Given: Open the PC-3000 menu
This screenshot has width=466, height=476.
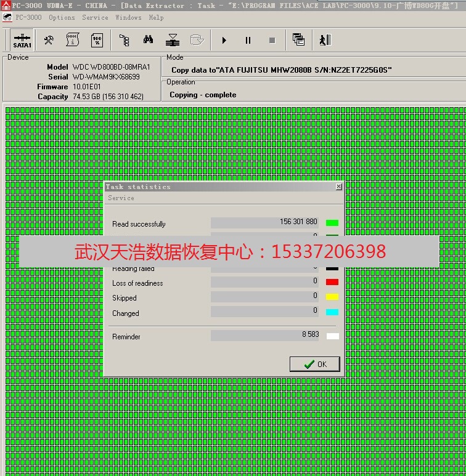Looking at the screenshot, I should coord(28,17).
